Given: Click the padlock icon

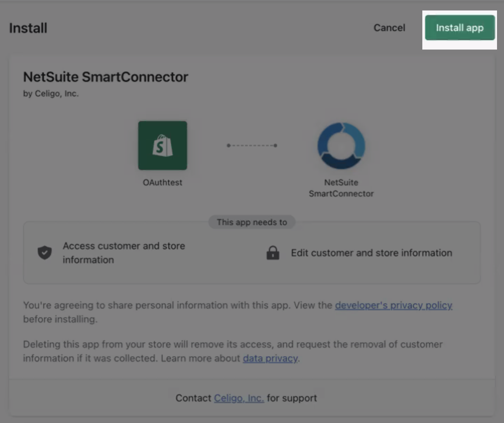Looking at the screenshot, I should tap(273, 253).
